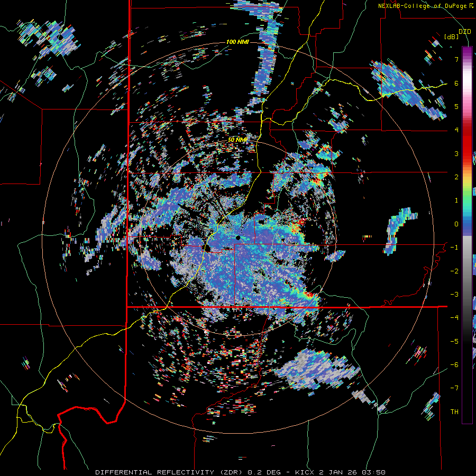Click the color scale value 6
The width and height of the screenshot is (476, 476).
[x=456, y=83]
